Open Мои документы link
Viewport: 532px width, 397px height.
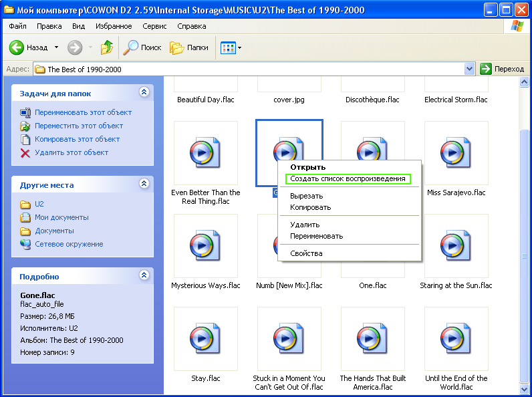point(61,217)
